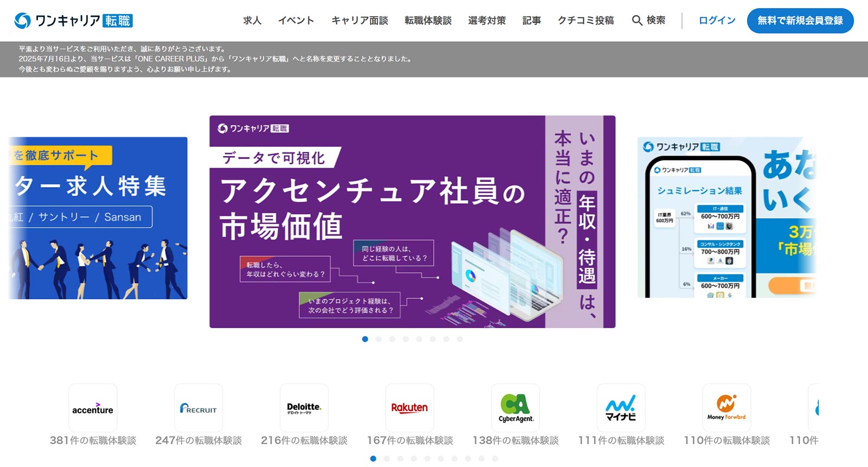Click the search magnifier icon
This screenshot has height=467, width=868.
tap(637, 21)
